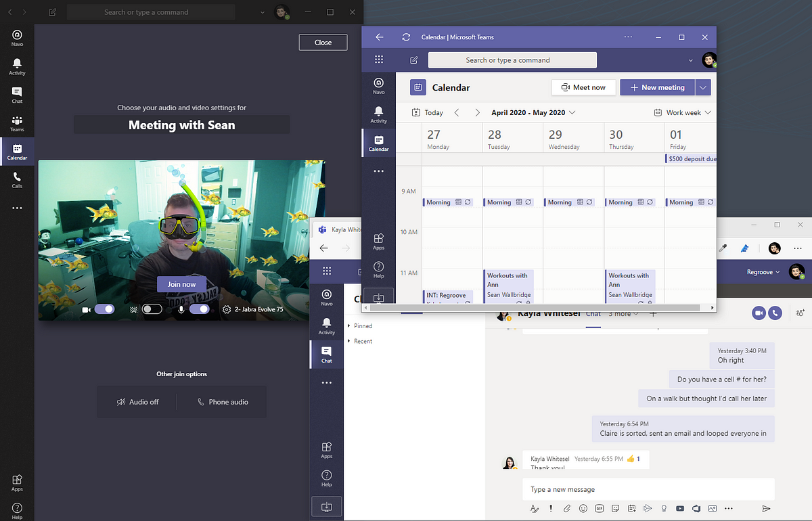Schedule a meeting from chat compose bar
The width and height of the screenshot is (812, 521).
tap(632, 508)
